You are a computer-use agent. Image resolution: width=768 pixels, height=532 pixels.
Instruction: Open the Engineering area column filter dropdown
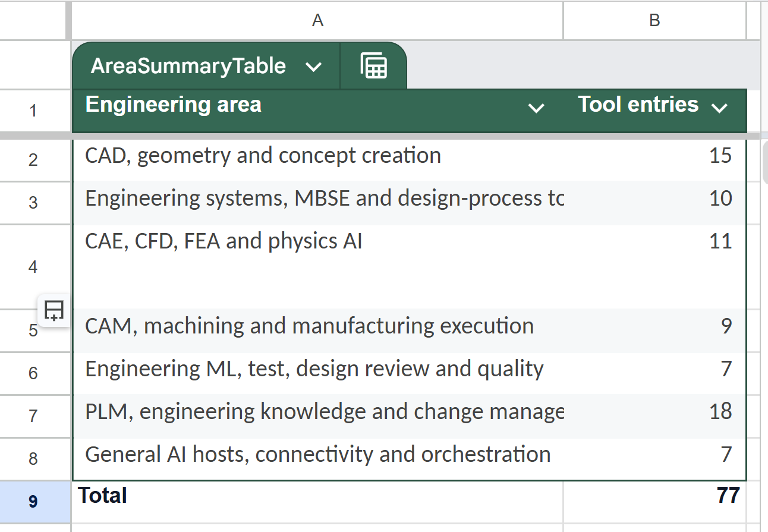536,108
